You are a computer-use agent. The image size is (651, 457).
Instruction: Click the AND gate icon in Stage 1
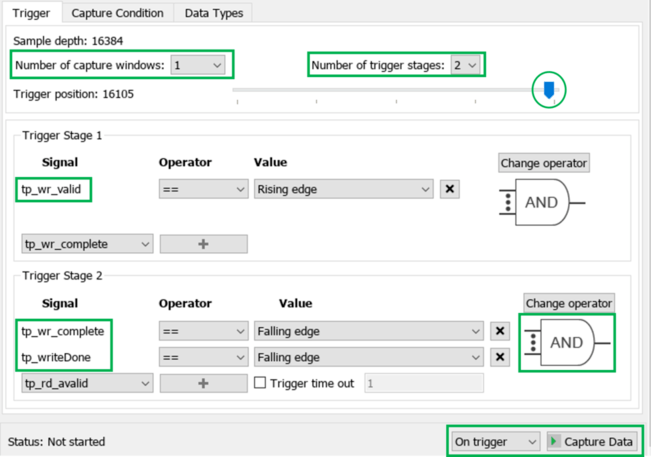tap(541, 202)
